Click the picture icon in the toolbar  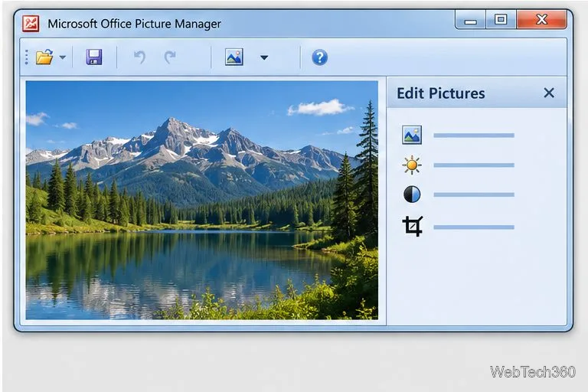click(x=234, y=57)
